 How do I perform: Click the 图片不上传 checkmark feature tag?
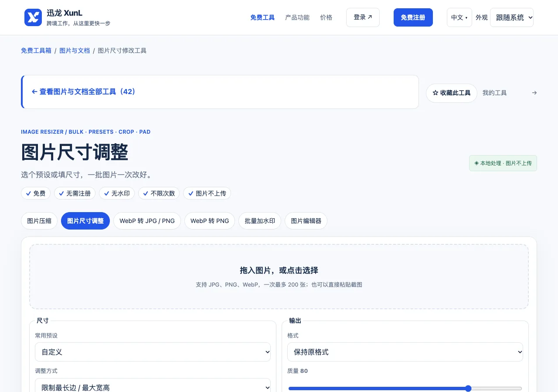(207, 193)
